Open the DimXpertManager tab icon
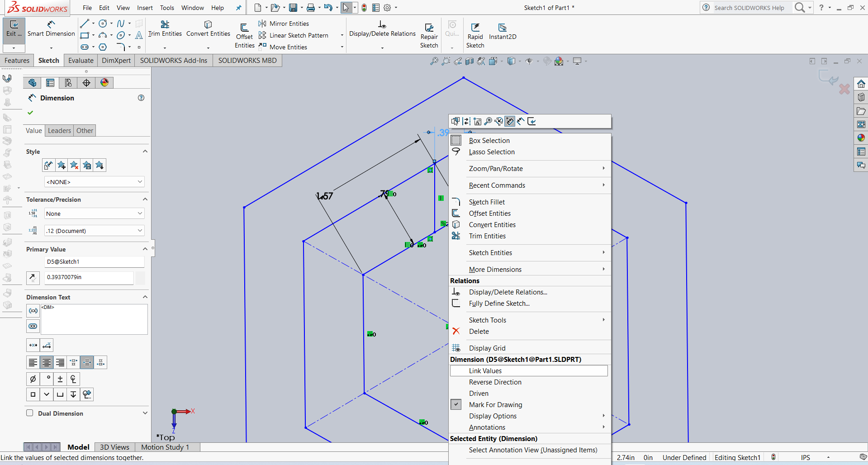Screen dimensions: 868x465 [x=86, y=83]
